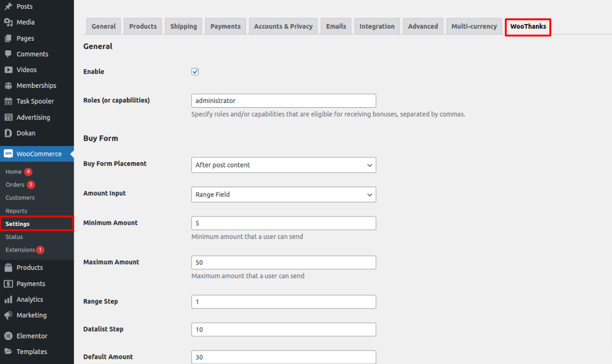Viewport: 612px width, 364px height.
Task: Switch to the Emails settings tab
Action: [x=335, y=26]
